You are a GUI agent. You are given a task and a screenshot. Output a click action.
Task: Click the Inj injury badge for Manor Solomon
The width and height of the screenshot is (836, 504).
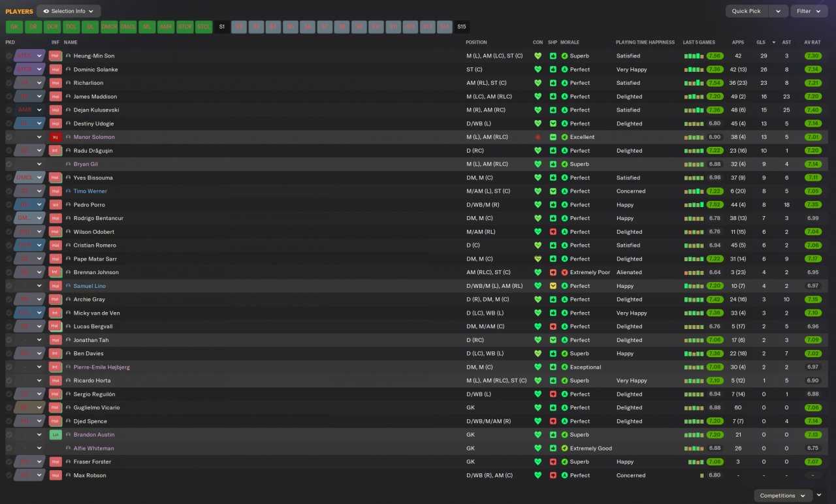tap(55, 137)
